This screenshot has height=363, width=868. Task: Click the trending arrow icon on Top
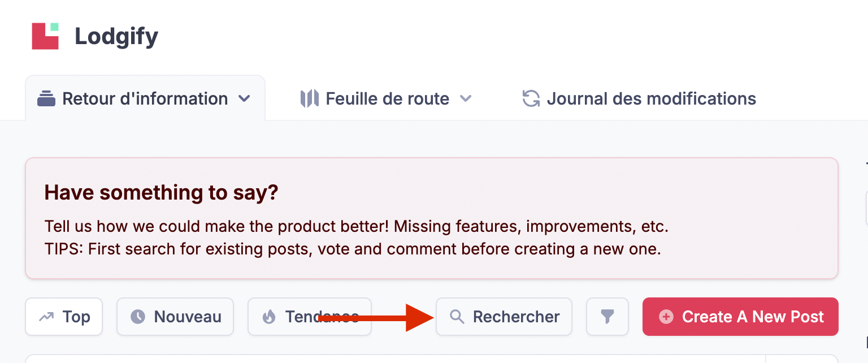(46, 317)
